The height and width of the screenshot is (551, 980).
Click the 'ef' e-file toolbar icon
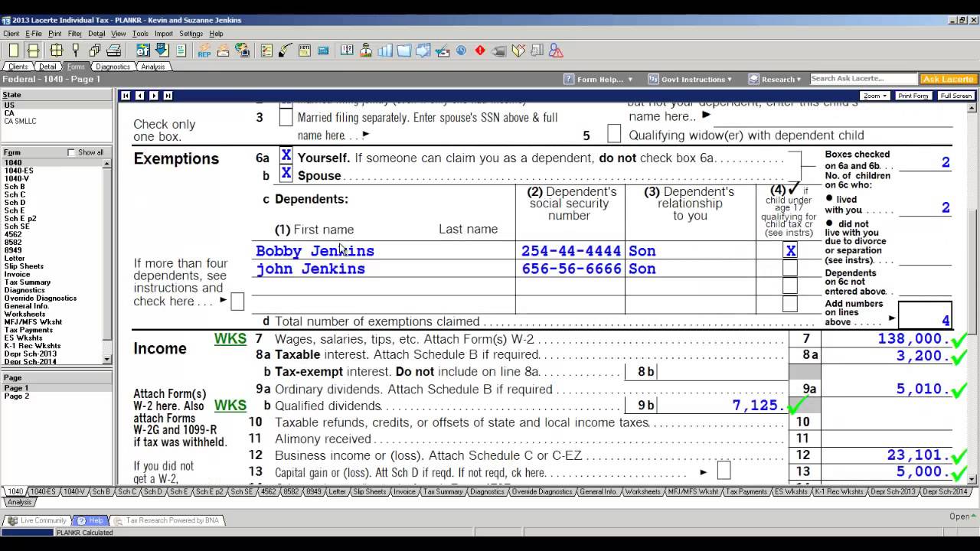(143, 51)
